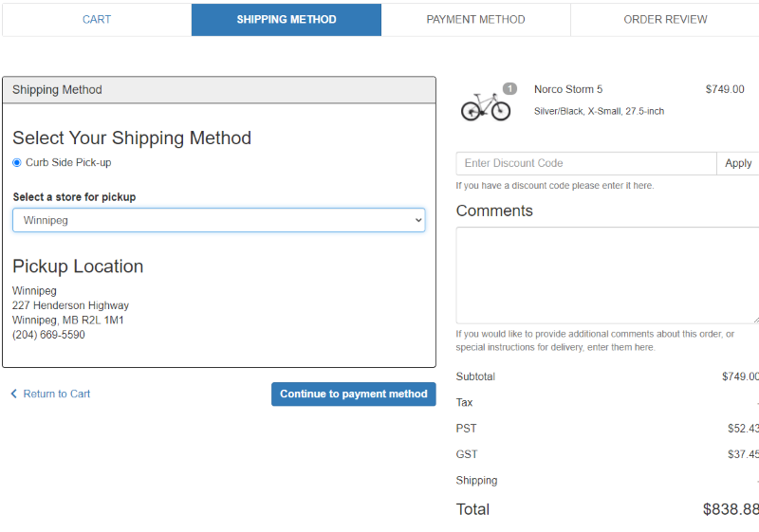The width and height of the screenshot is (759, 532).
Task: Click the Norco Storm 5 product name
Action: [568, 89]
